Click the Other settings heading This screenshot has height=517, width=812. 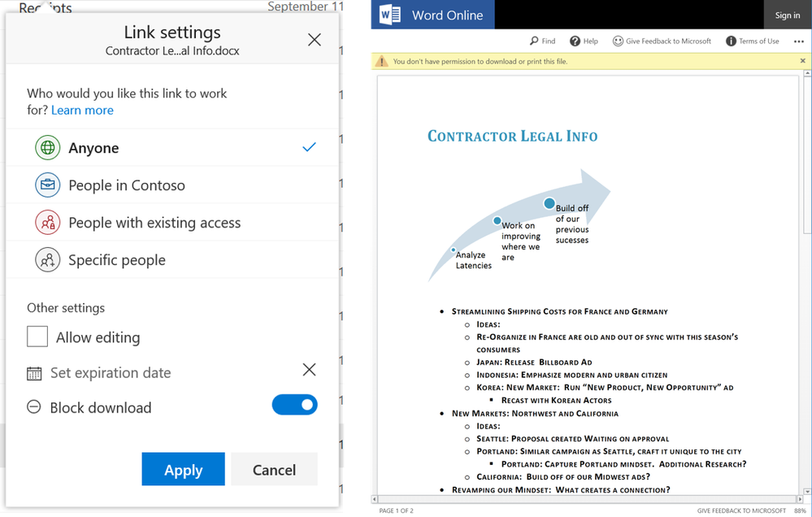pyautogui.click(x=66, y=308)
